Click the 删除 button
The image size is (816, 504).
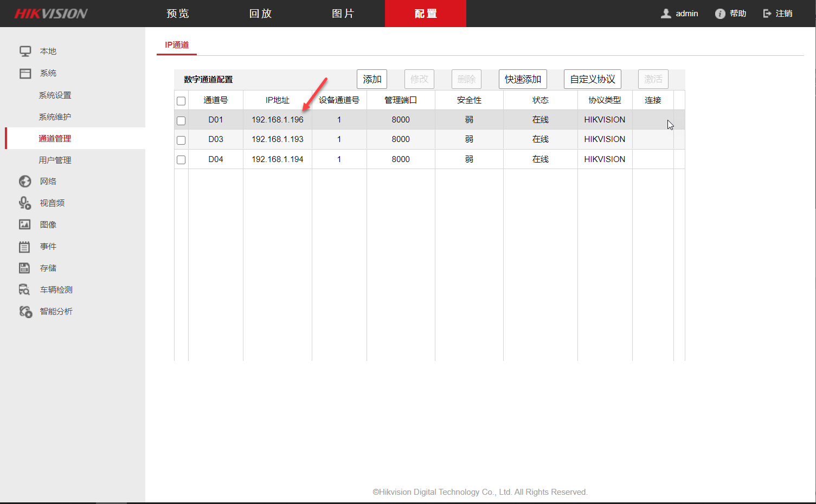tap(466, 79)
